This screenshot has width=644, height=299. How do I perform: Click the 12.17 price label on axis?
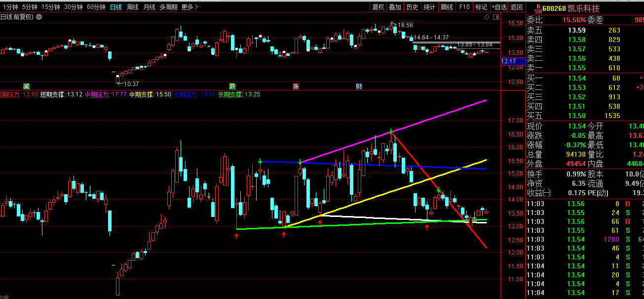(x=508, y=61)
